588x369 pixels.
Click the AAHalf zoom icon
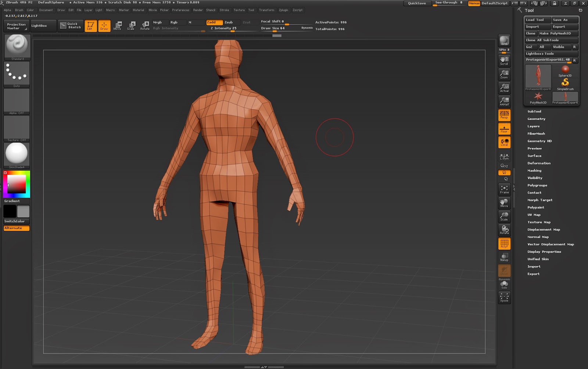point(504,101)
